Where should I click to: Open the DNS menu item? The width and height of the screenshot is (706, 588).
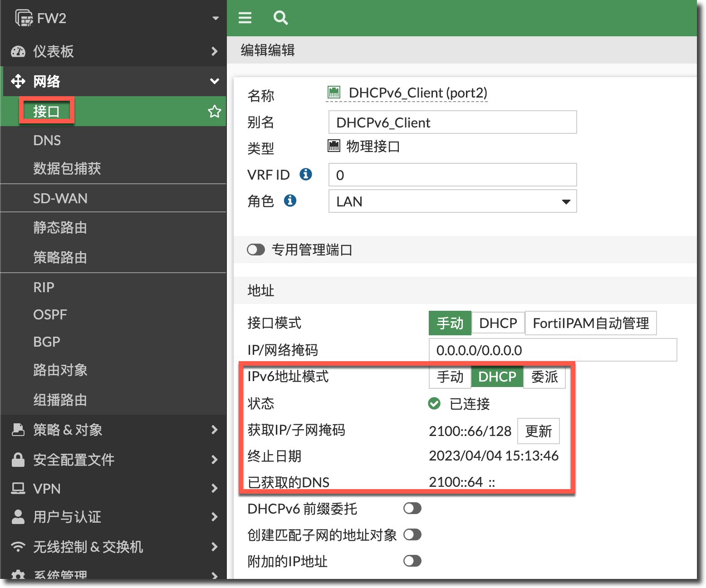(47, 141)
